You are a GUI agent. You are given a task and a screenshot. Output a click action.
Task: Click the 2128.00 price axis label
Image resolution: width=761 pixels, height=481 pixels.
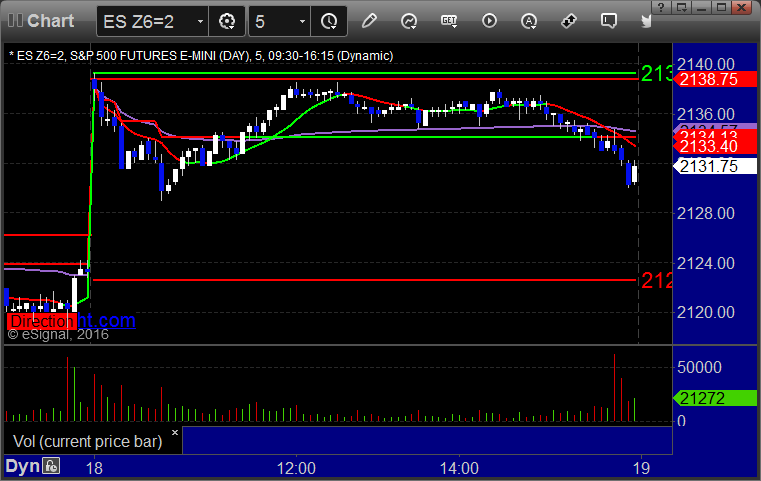pos(706,213)
